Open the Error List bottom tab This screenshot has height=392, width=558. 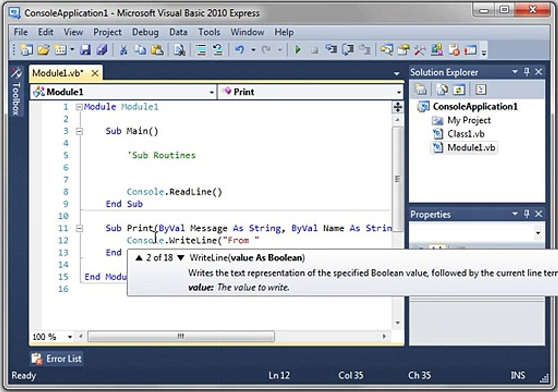coord(57,359)
